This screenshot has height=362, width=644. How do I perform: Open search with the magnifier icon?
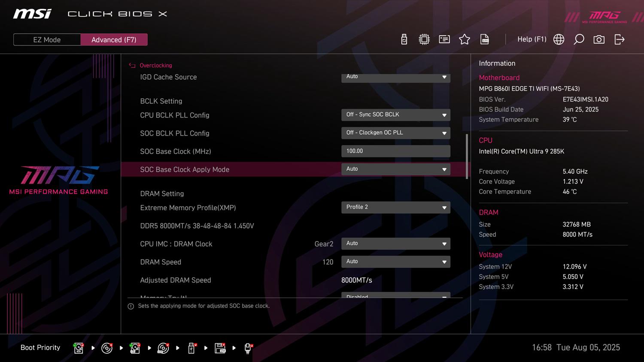(579, 39)
